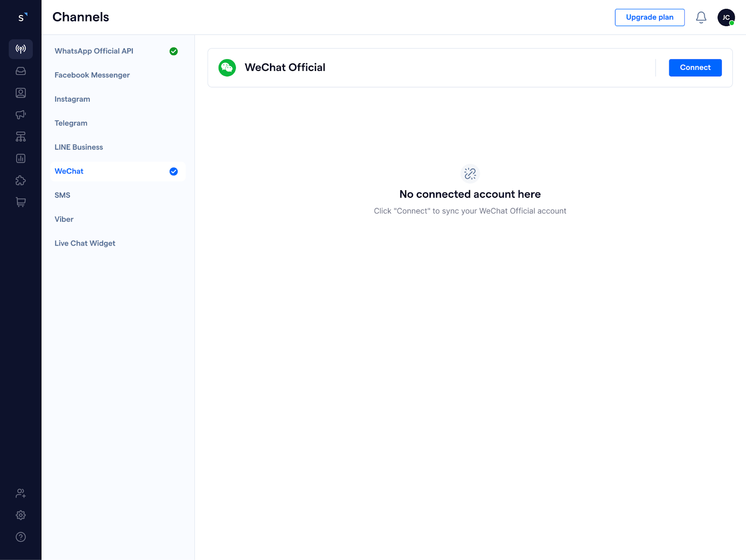
Task: Open the Broadcast megaphone icon
Action: [x=21, y=115]
